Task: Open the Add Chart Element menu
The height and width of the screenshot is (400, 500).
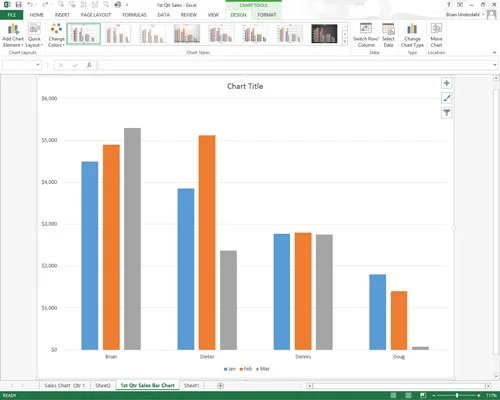Action: point(13,35)
